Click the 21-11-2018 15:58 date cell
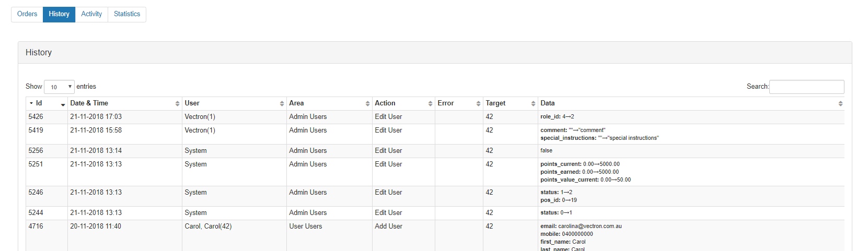 point(96,130)
